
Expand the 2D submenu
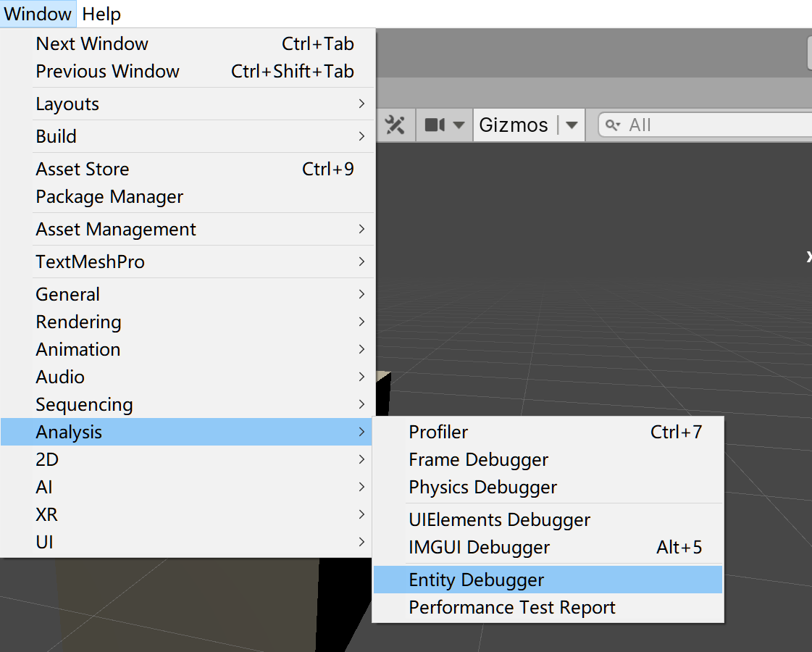coord(188,459)
